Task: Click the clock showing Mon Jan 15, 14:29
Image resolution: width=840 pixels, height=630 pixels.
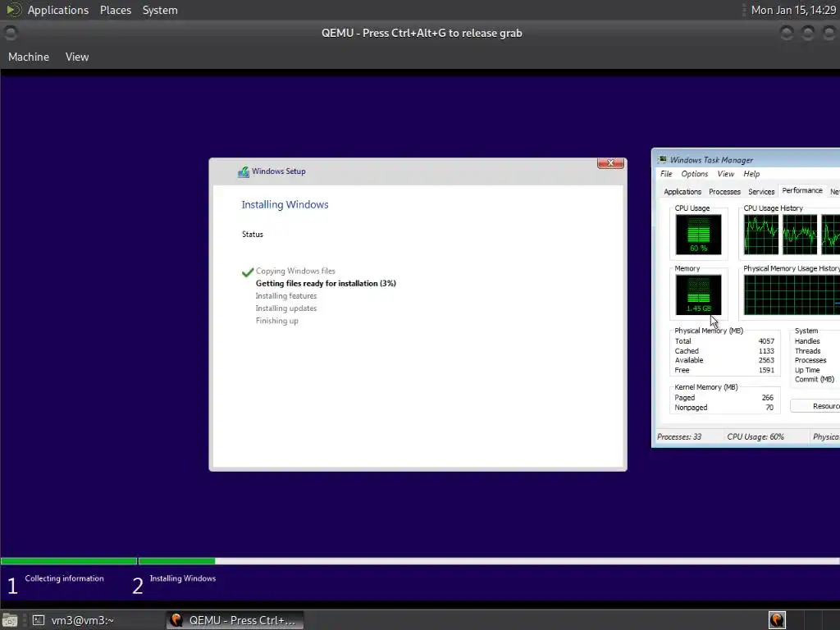Action: pyautogui.click(x=793, y=10)
